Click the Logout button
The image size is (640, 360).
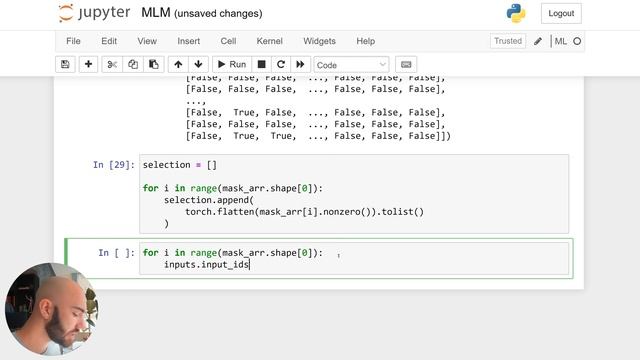(561, 13)
